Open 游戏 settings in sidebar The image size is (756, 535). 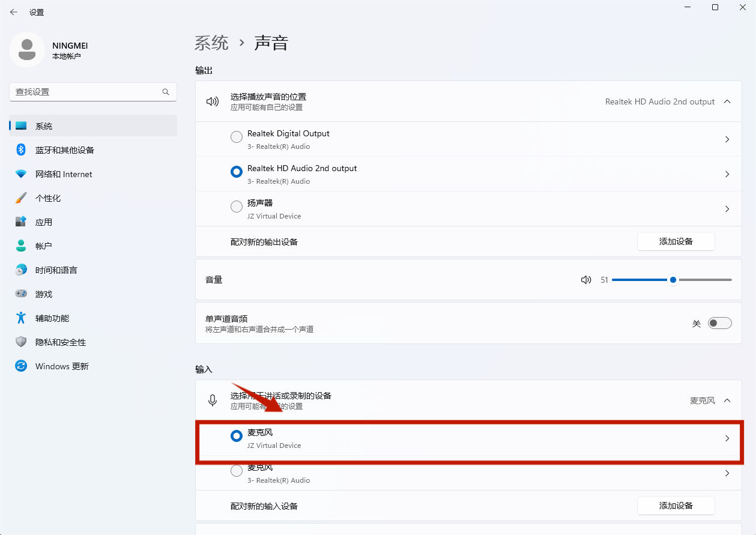click(x=46, y=294)
